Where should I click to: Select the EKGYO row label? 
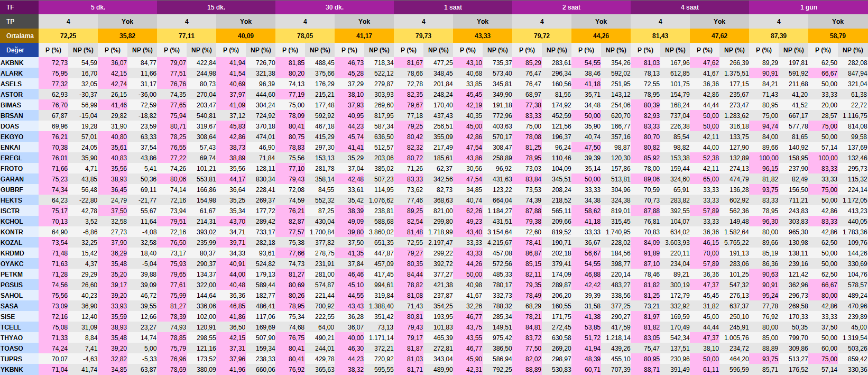pos(19,137)
